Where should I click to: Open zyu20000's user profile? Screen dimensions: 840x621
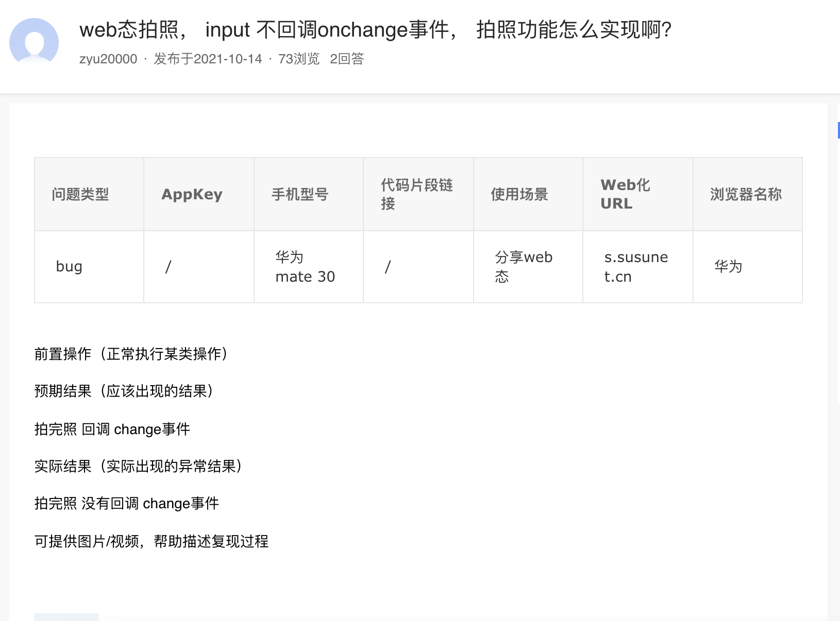(106, 59)
